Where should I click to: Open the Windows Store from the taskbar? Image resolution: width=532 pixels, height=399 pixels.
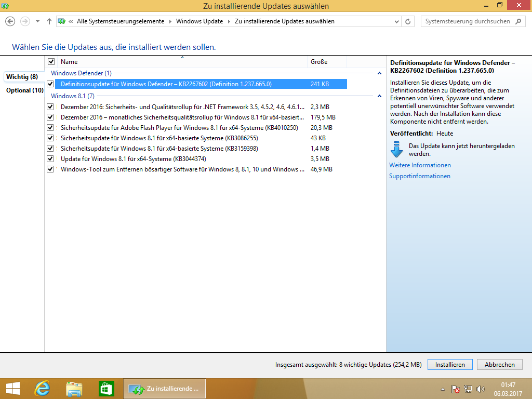point(106,389)
